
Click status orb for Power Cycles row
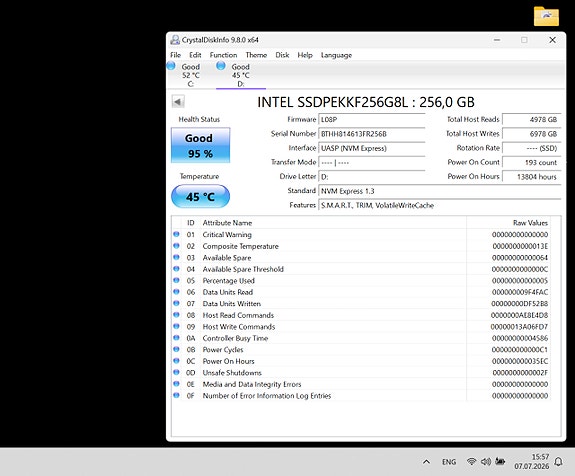coord(176,349)
